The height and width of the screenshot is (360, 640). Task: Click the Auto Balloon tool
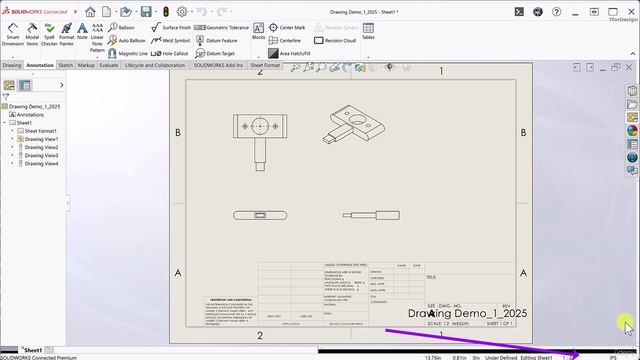coord(127,40)
